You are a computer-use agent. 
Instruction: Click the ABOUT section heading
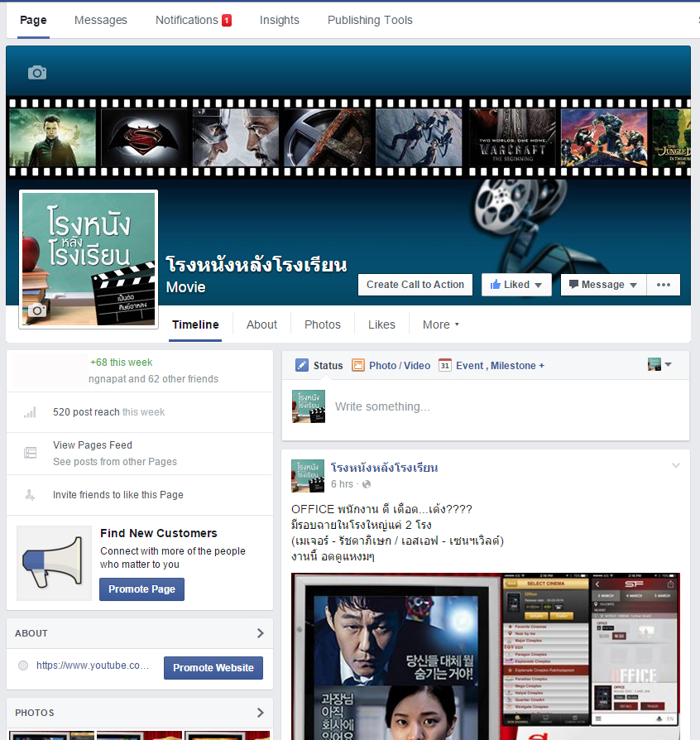point(31,633)
